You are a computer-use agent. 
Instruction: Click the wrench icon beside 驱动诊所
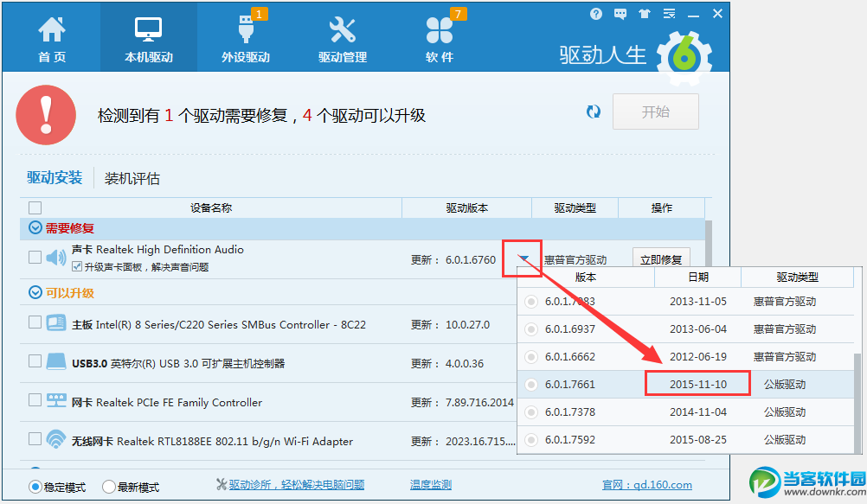[222, 485]
